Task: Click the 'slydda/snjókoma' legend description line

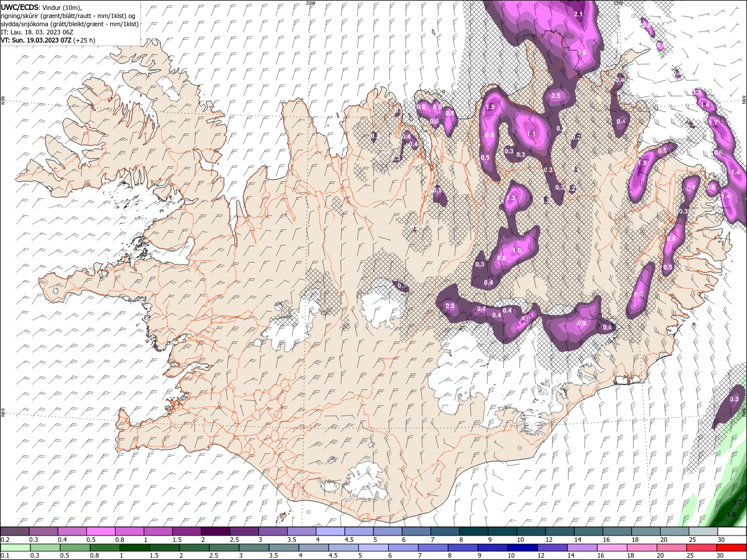Action: coord(68,23)
